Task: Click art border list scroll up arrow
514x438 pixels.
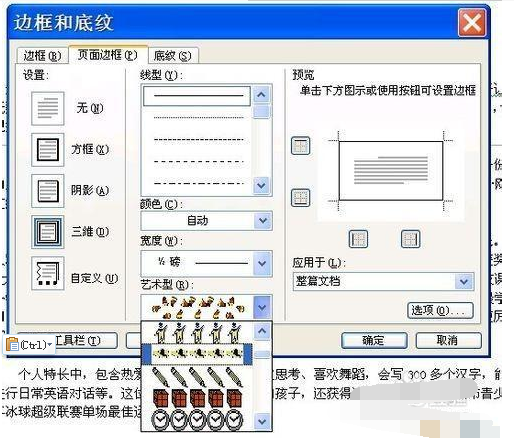Action: point(262,331)
